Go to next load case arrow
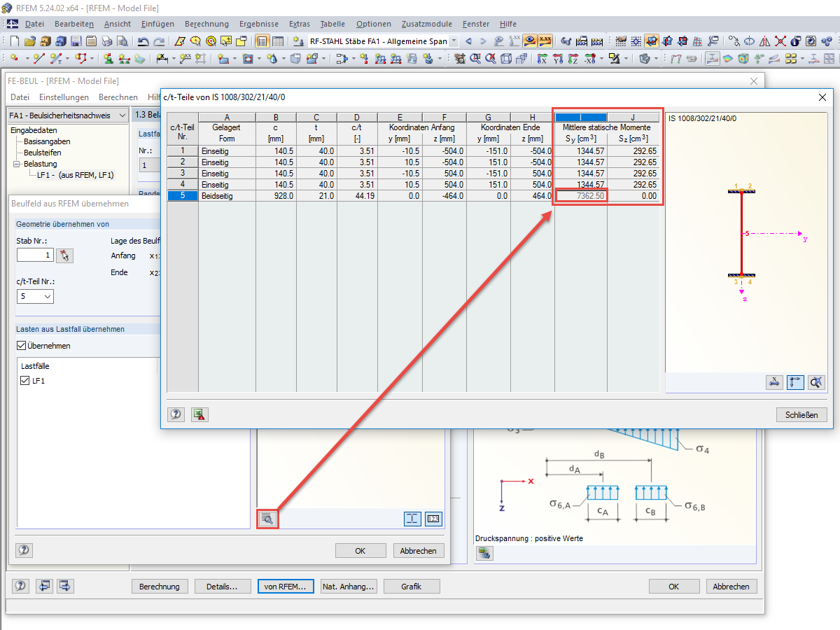 tap(483, 41)
